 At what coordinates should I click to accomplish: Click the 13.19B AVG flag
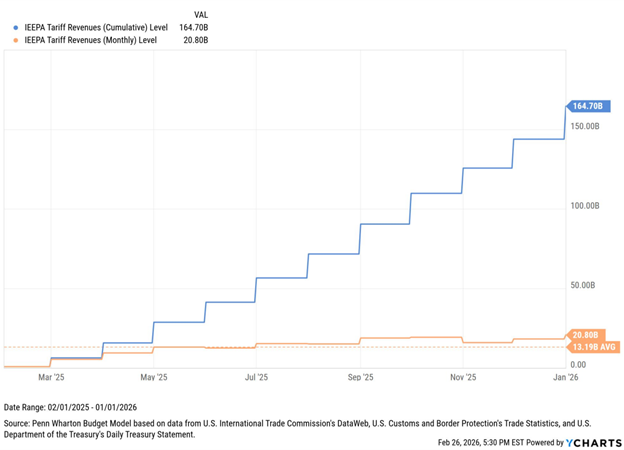pyautogui.click(x=592, y=347)
